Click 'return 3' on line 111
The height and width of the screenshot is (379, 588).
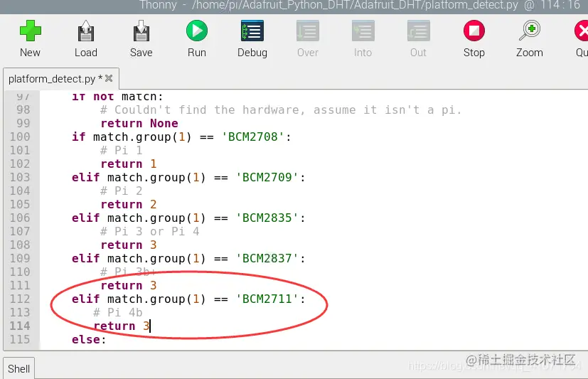coord(129,285)
